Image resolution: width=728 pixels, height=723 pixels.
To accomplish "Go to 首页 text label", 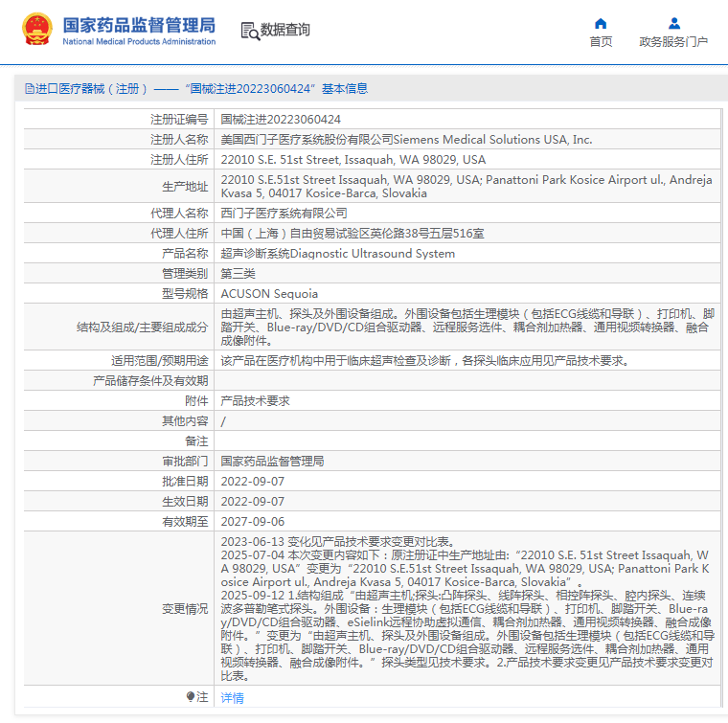I will point(601,42).
